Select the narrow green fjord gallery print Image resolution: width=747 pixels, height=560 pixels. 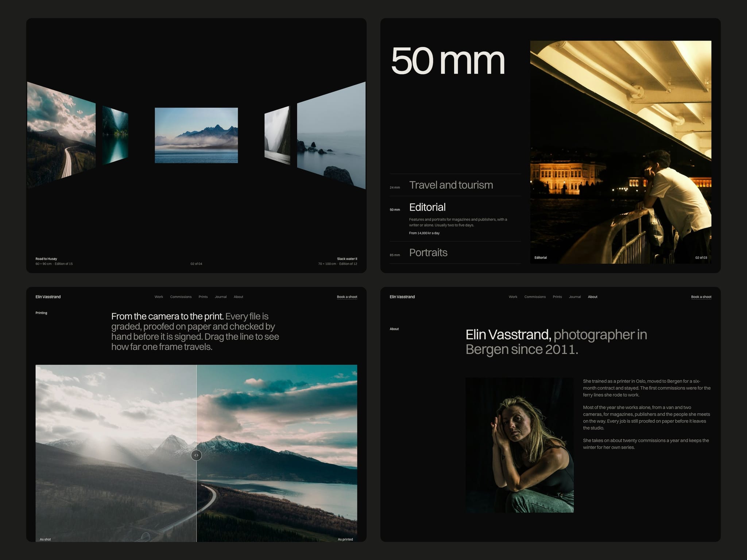point(115,135)
